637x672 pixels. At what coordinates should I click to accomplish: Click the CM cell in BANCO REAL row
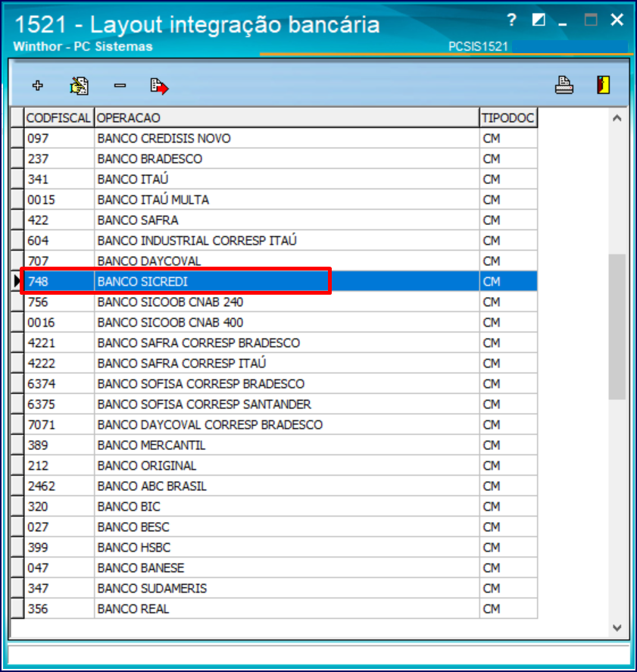[508, 609]
